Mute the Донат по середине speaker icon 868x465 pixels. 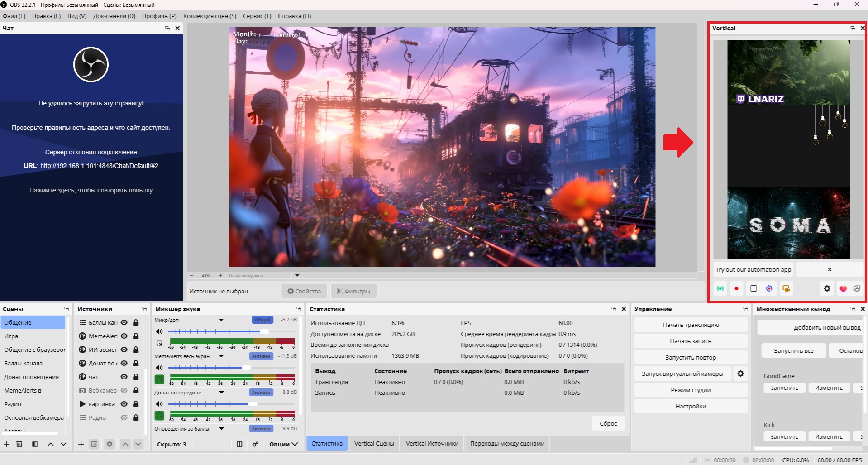pyautogui.click(x=159, y=404)
